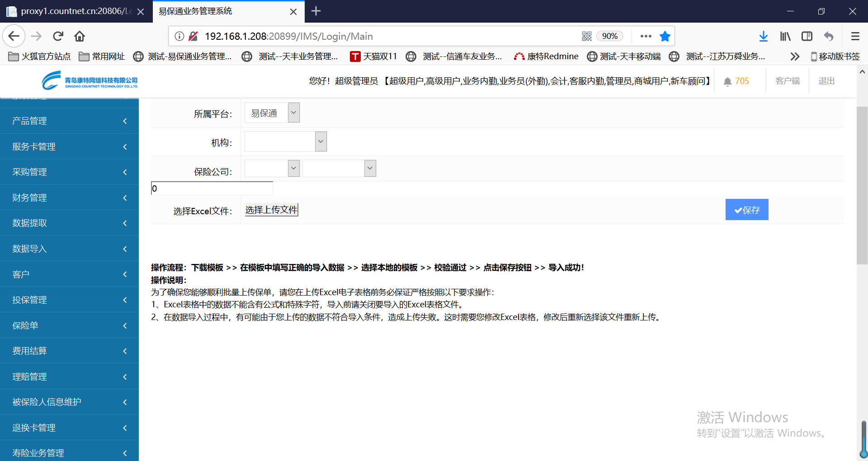The width and height of the screenshot is (868, 461).
Task: Click the 保存 save button
Action: click(x=747, y=210)
